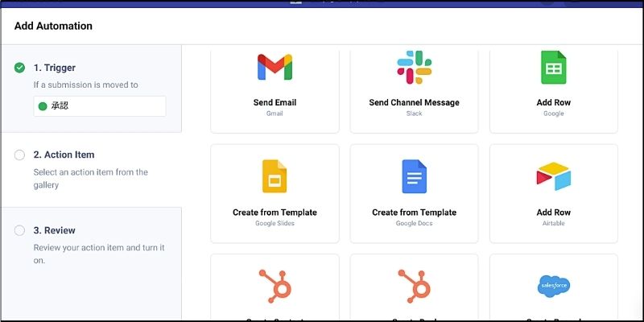The image size is (644, 322).
Task: Click the Add Row Airtable label
Action: pos(553,213)
